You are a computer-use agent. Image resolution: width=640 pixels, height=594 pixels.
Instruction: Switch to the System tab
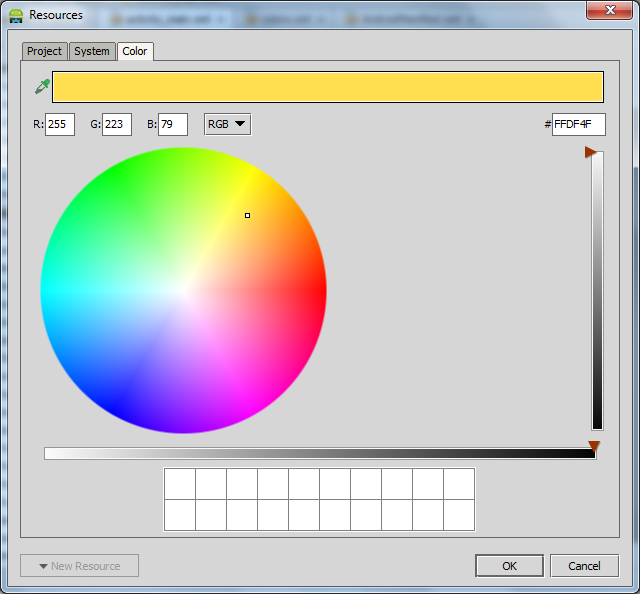click(x=92, y=51)
